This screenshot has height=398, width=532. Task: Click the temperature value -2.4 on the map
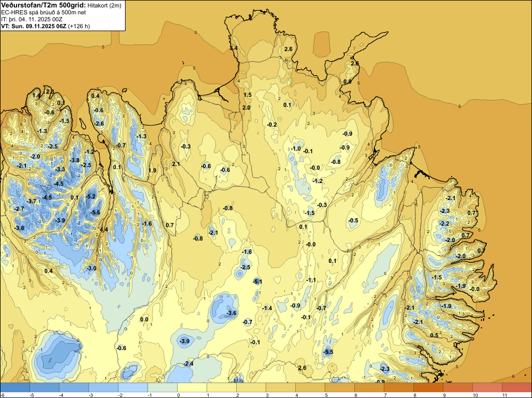point(188,364)
